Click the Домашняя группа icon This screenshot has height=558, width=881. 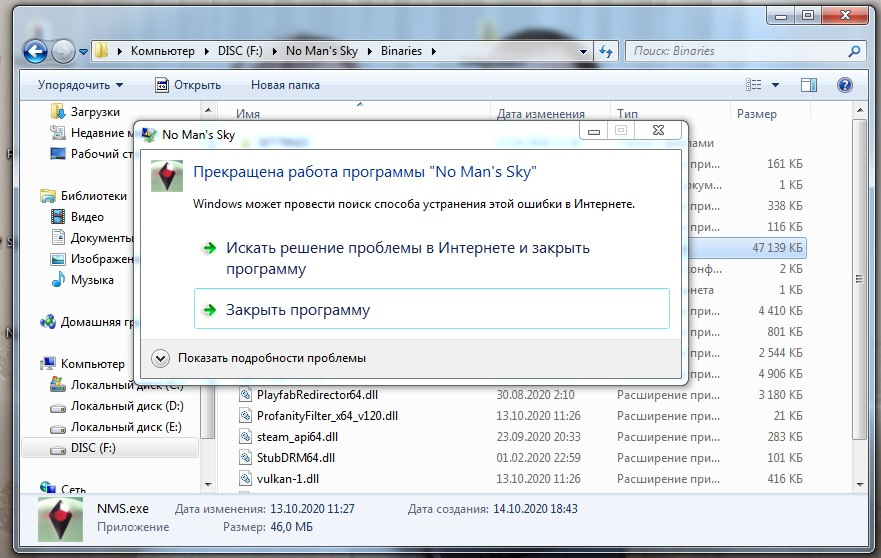coord(48,322)
